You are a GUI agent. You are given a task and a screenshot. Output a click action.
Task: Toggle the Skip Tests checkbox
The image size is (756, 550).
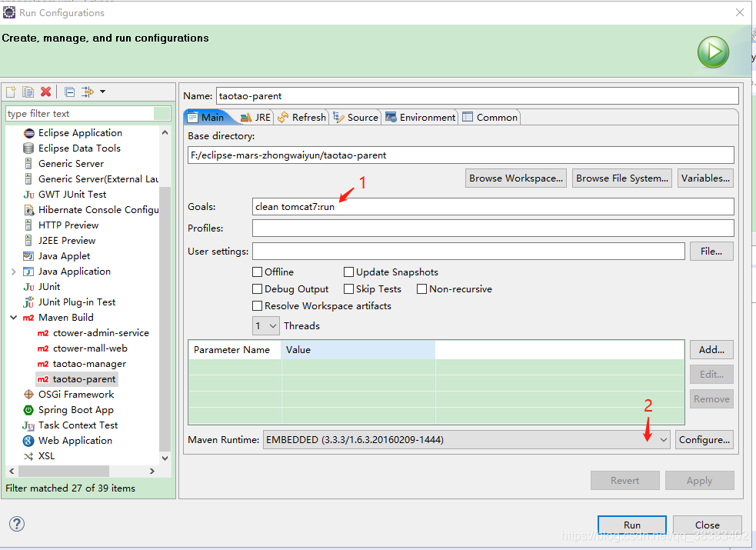pyautogui.click(x=348, y=289)
